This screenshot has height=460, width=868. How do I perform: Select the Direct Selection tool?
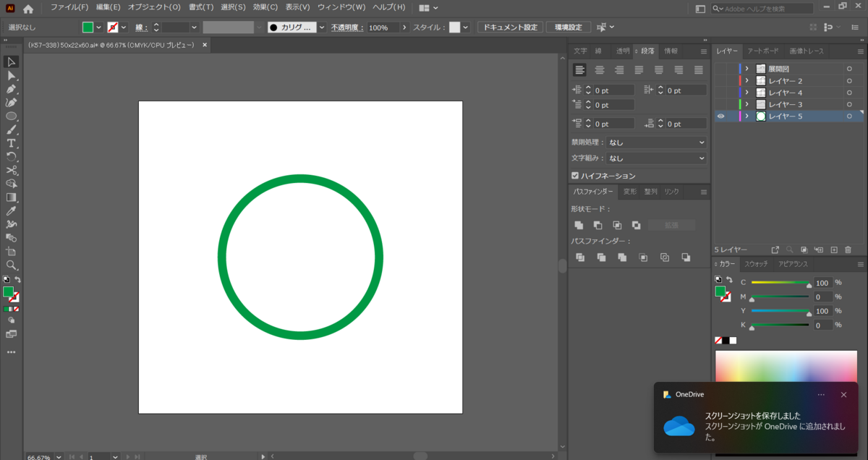coord(12,75)
